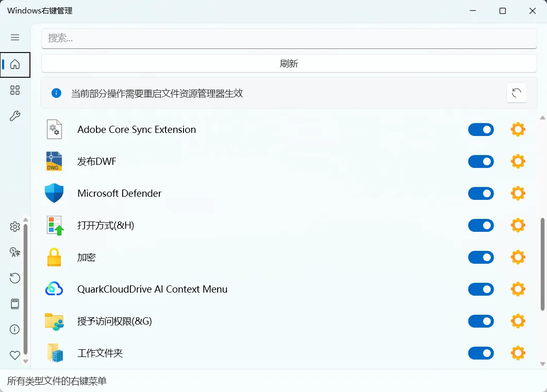Open the hamburger menu to expand sidebar
This screenshot has width=547, height=392.
tap(15, 37)
